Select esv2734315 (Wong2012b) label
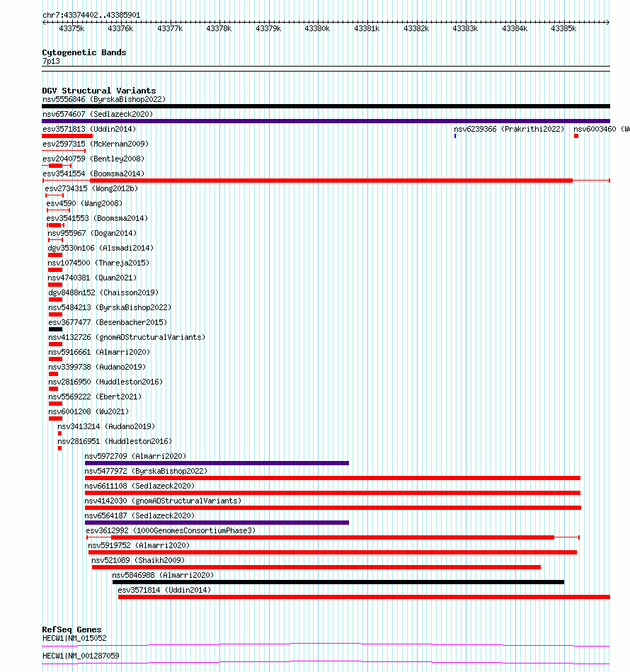630x672 pixels. (x=91, y=188)
